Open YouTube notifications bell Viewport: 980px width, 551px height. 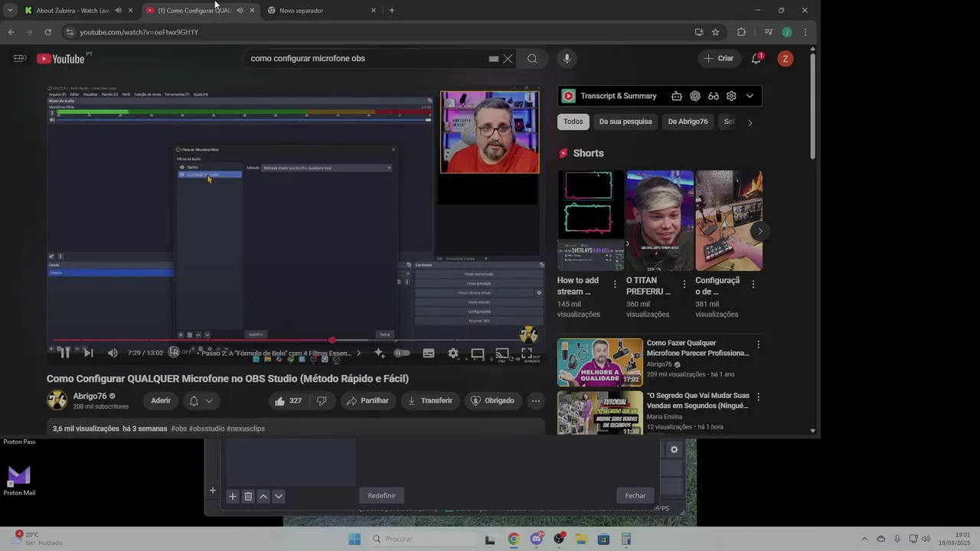point(756,59)
